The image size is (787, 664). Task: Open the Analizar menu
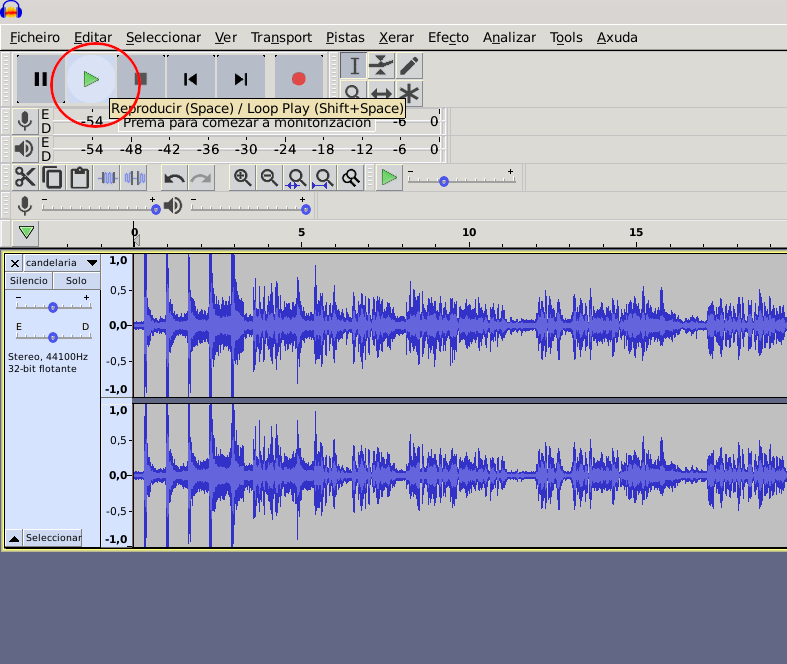pos(509,38)
